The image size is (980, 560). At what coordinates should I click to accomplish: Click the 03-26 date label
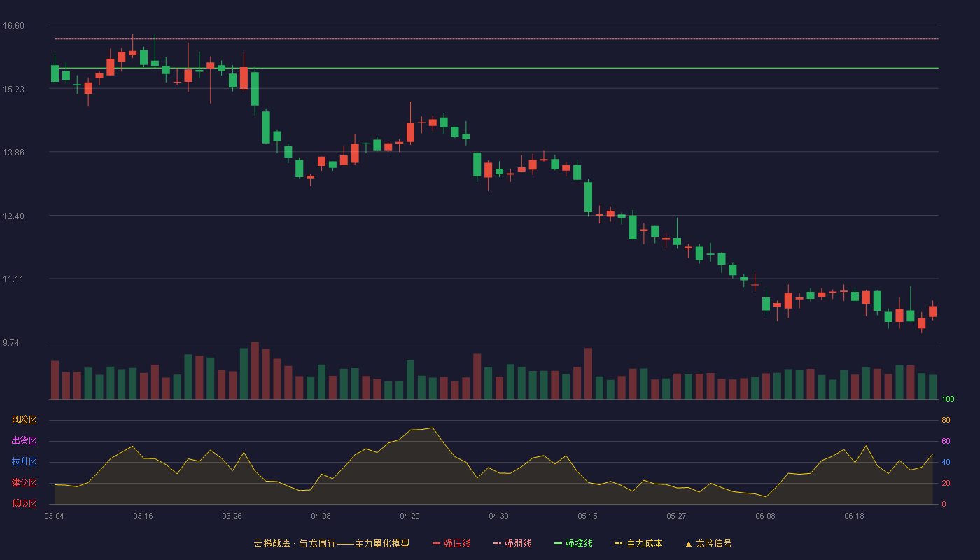tap(232, 516)
